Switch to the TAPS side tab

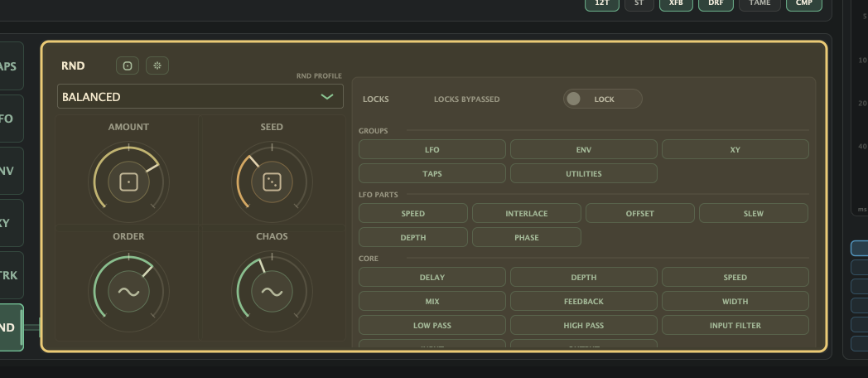(x=11, y=66)
